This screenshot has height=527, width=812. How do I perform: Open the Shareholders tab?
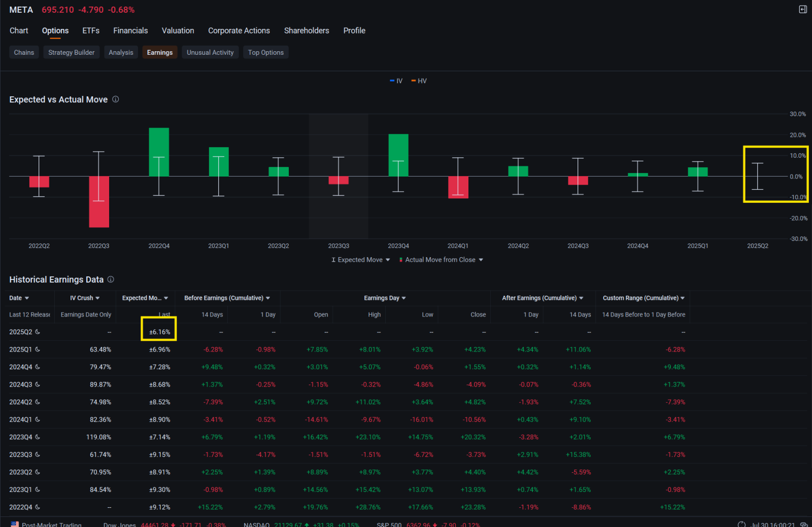tap(307, 30)
